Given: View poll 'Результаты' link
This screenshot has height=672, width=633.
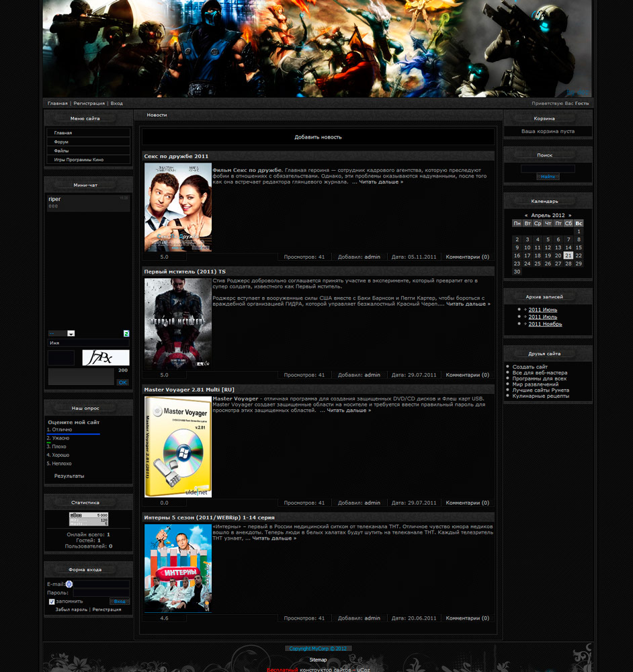Looking at the screenshot, I should (x=69, y=476).
